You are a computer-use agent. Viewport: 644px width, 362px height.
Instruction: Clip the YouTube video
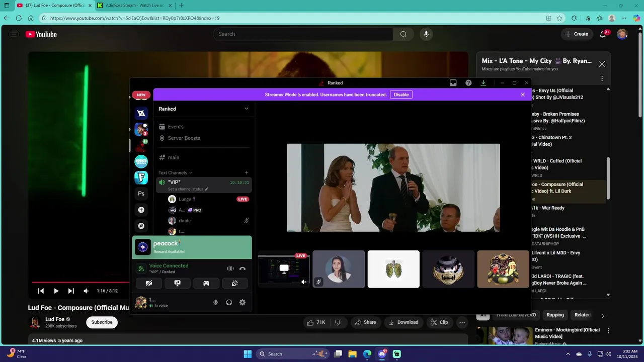tap(439, 322)
